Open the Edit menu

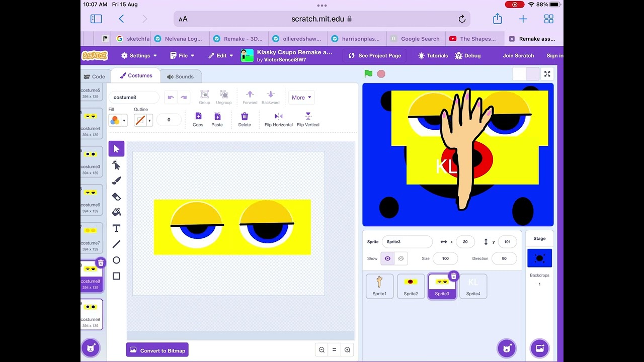(x=221, y=56)
